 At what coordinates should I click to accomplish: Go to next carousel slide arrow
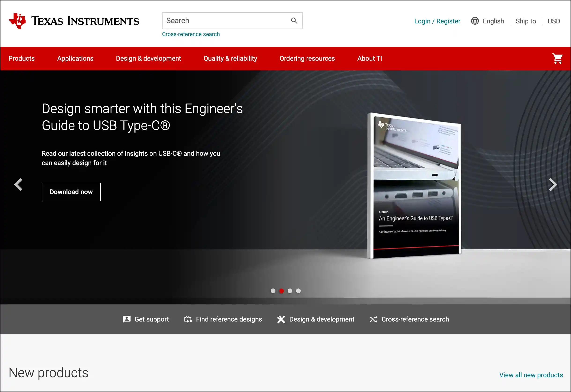(x=553, y=185)
